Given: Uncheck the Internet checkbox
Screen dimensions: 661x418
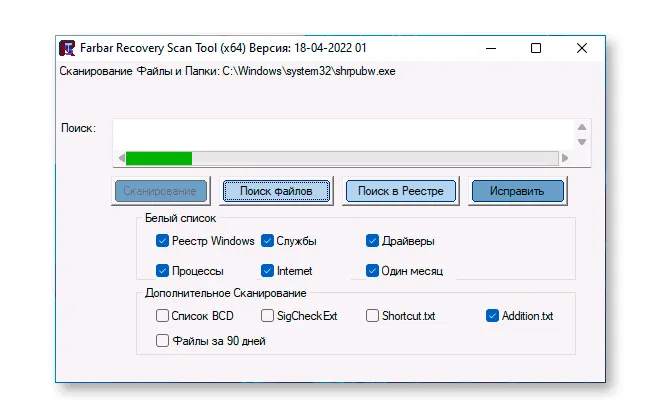Looking at the screenshot, I should pyautogui.click(x=267, y=271).
